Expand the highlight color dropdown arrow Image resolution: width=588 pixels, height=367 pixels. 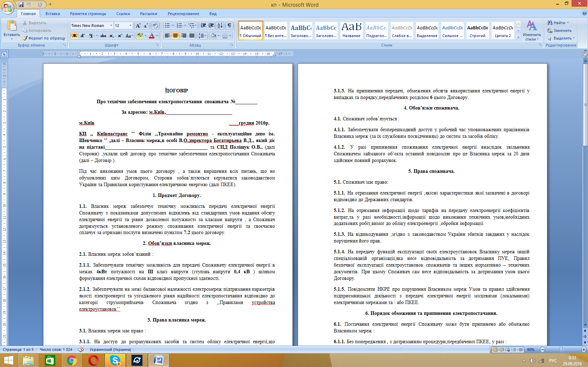[x=145, y=36]
